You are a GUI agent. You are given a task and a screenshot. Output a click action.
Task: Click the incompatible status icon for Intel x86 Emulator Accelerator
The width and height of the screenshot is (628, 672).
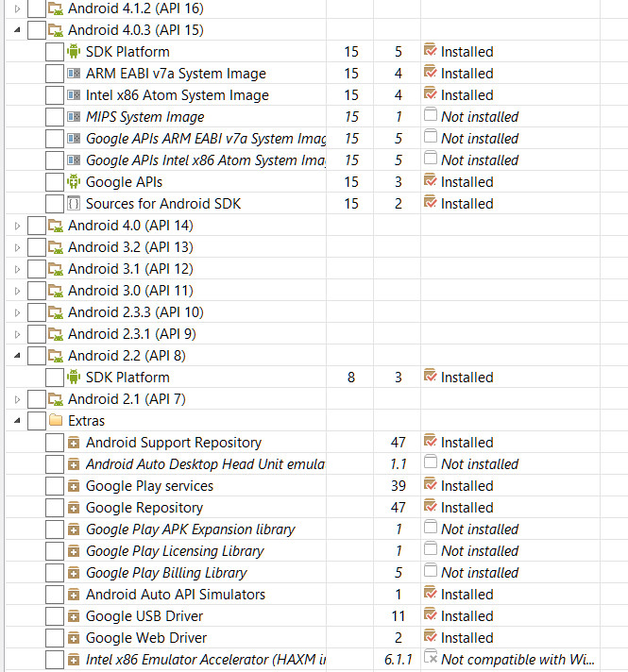(x=431, y=658)
